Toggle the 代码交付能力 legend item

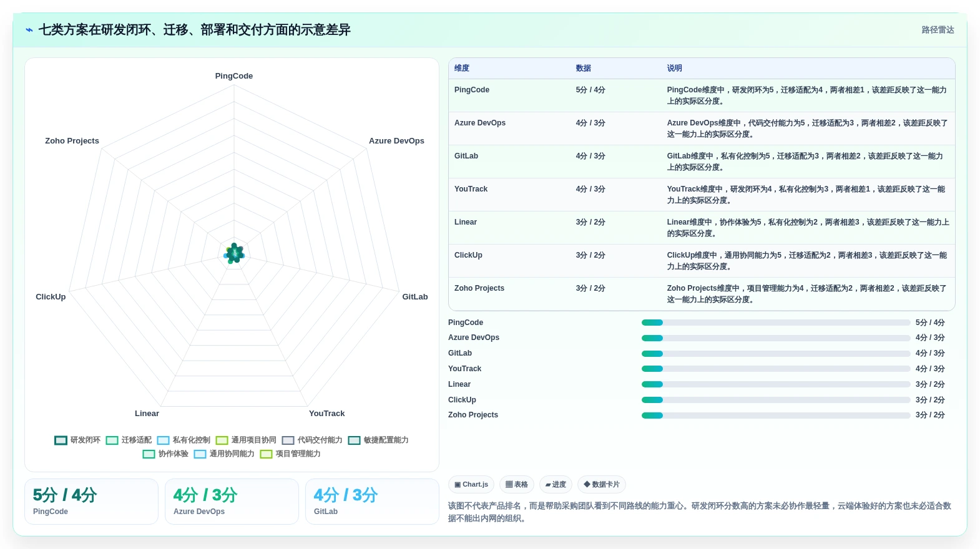pyautogui.click(x=312, y=440)
